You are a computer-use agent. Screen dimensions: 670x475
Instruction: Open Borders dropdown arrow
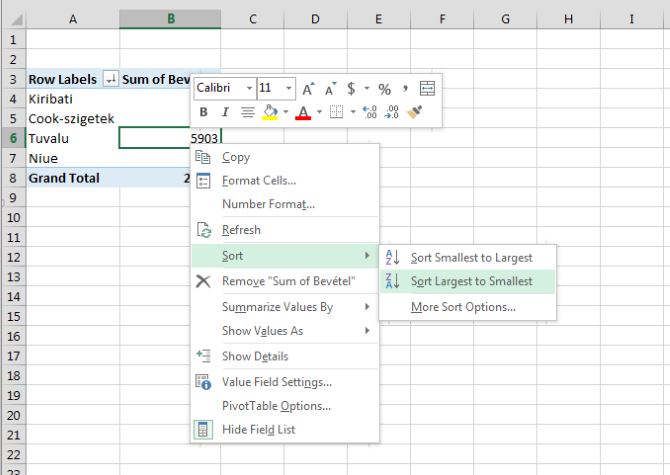[x=353, y=112]
